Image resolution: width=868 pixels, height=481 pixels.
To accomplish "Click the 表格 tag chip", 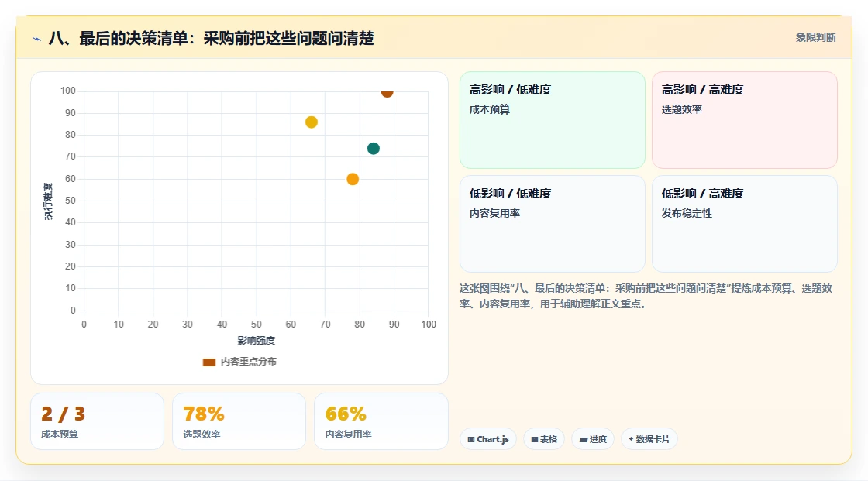I will (x=544, y=439).
